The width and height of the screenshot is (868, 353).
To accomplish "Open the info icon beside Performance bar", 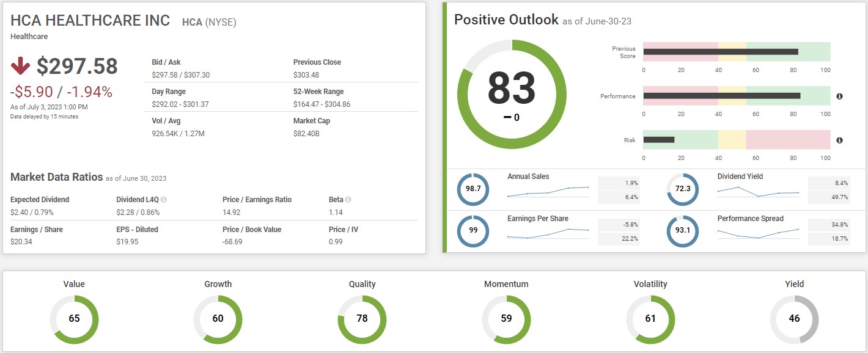I will click(x=839, y=96).
